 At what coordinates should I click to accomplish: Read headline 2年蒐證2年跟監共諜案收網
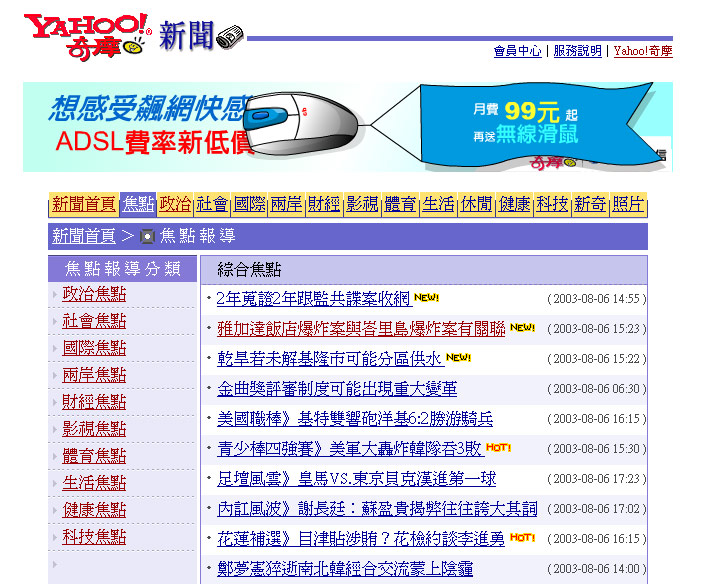pos(314,299)
